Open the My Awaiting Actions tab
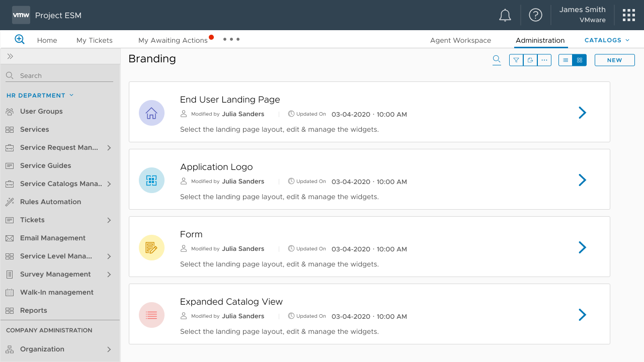 click(173, 40)
